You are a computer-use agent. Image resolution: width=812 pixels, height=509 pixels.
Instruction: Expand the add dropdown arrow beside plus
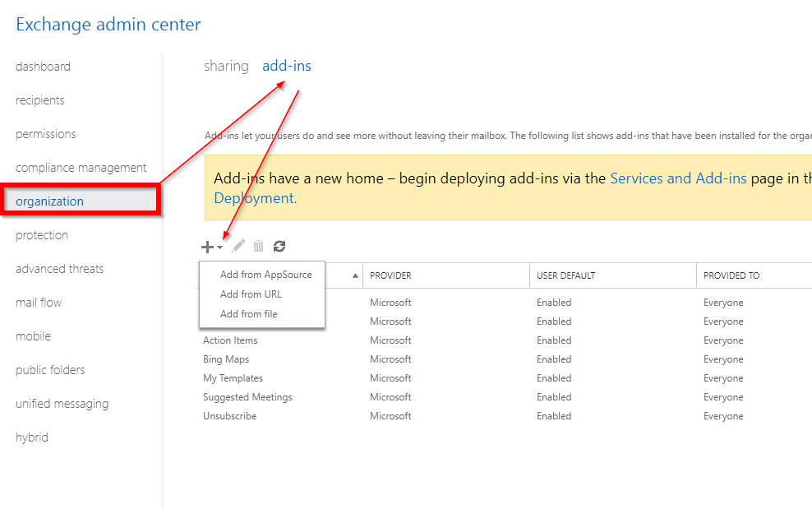coord(220,248)
